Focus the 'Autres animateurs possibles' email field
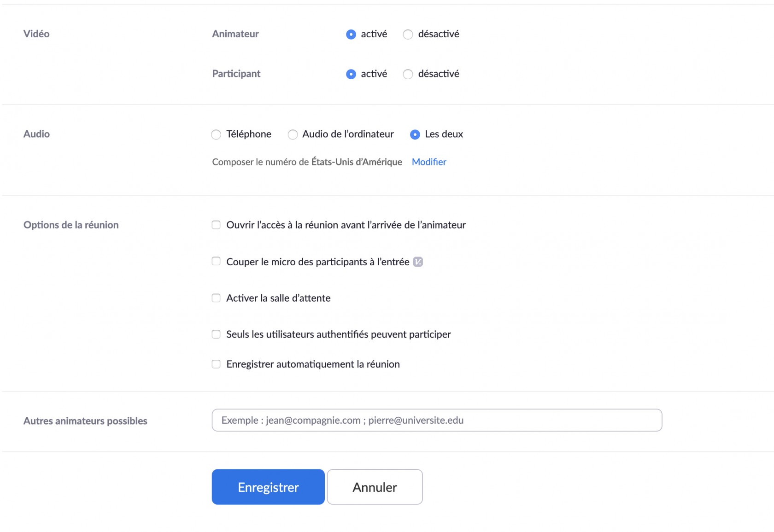This screenshot has height=532, width=774. tap(436, 420)
